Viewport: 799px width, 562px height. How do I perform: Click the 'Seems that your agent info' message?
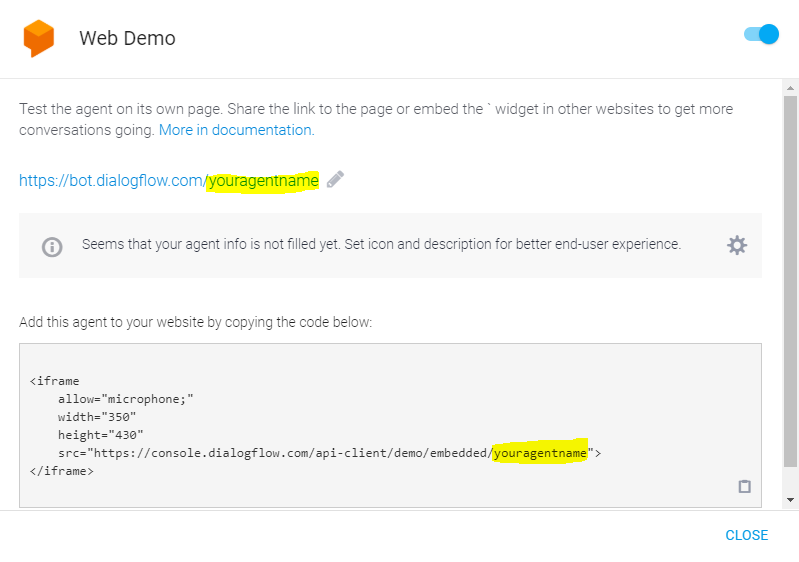tap(381, 245)
